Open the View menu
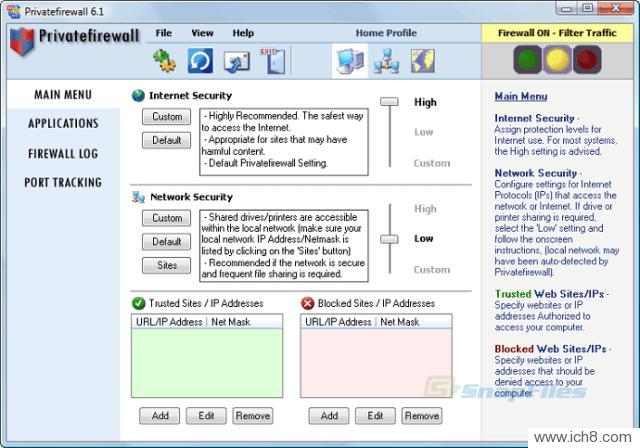The width and height of the screenshot is (640, 448). (202, 33)
